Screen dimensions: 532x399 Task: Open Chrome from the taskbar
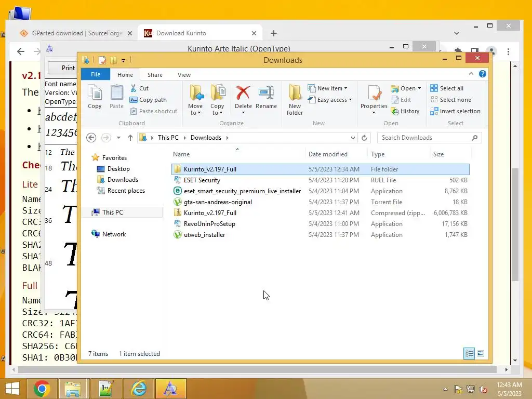pos(42,389)
